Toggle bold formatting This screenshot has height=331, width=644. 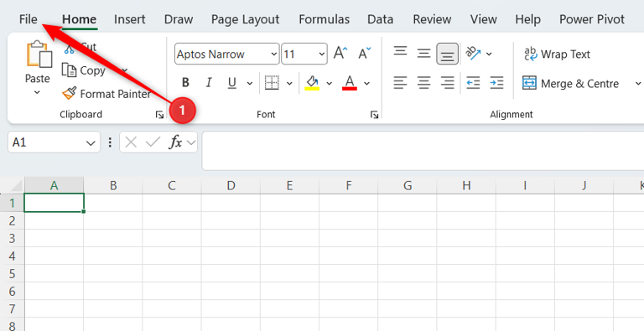pos(185,83)
